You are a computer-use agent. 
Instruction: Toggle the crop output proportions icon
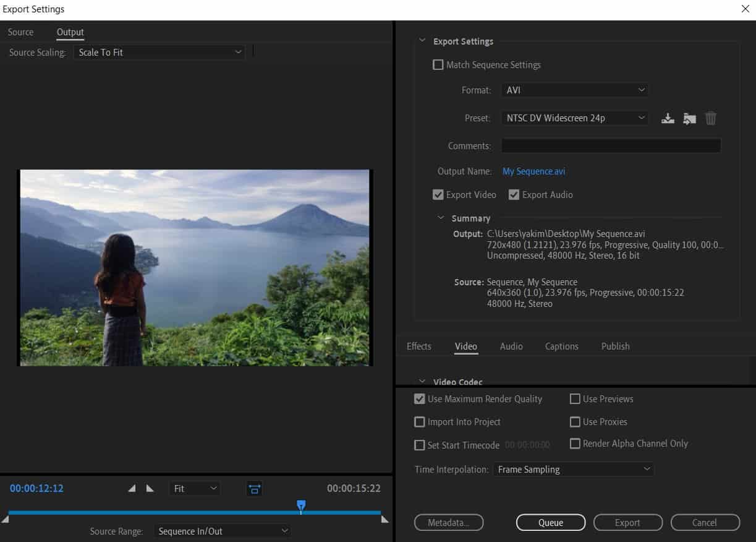click(x=253, y=488)
